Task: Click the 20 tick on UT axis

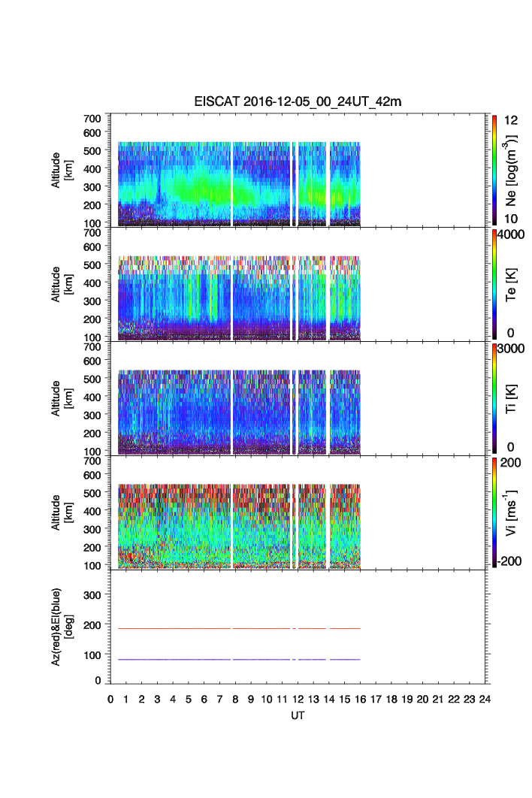Action: (422, 700)
